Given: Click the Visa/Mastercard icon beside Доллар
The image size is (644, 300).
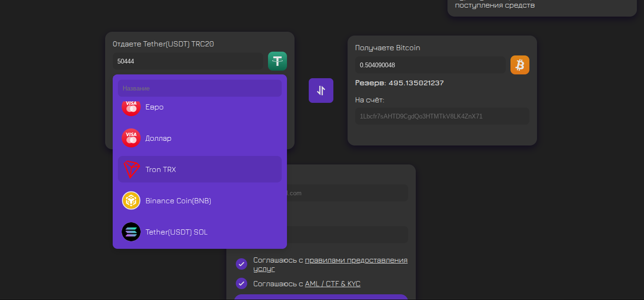Looking at the screenshot, I should click(x=131, y=138).
